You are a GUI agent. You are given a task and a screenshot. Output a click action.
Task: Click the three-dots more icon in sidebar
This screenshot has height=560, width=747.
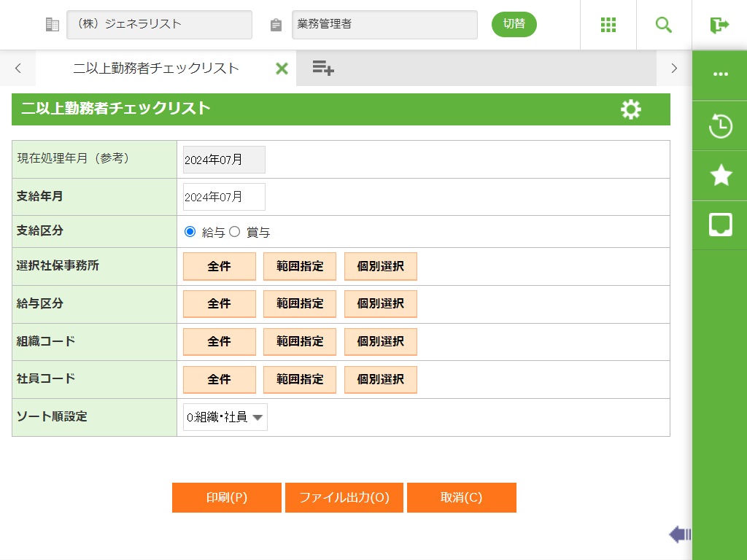pos(720,74)
